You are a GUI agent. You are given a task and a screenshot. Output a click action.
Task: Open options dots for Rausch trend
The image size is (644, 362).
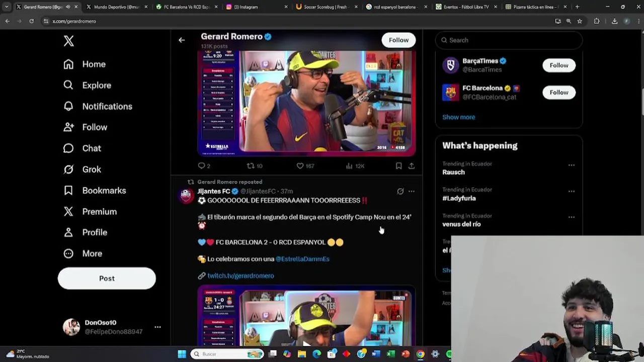[x=572, y=165]
